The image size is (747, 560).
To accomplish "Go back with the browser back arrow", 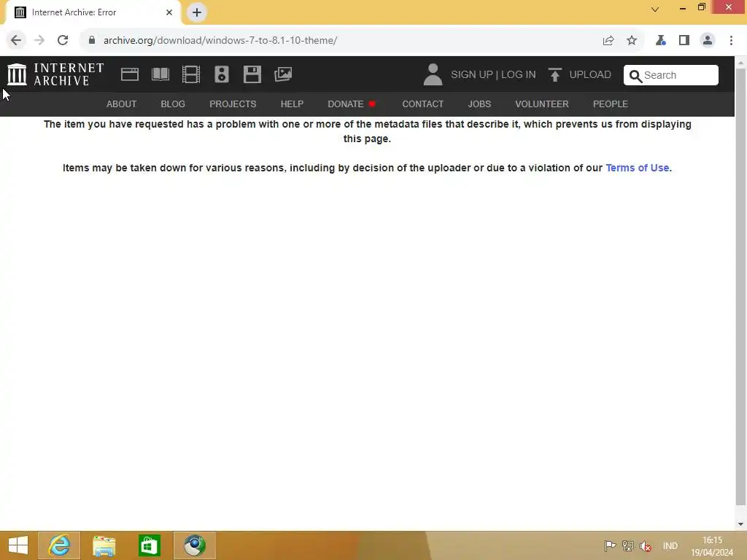I will coord(16,41).
